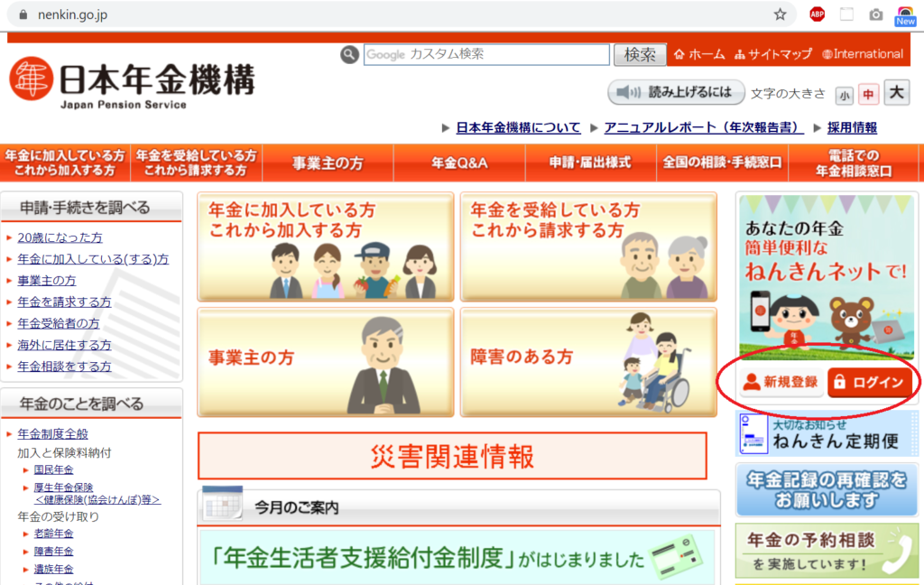This screenshot has width=924, height=585.
Task: Select 全国の相談・手続窓口 navigation tab
Action: pyautogui.click(x=722, y=162)
